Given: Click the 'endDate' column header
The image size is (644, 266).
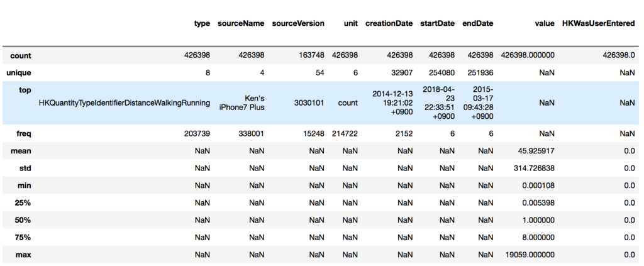Looking at the screenshot, I should coord(478,23).
